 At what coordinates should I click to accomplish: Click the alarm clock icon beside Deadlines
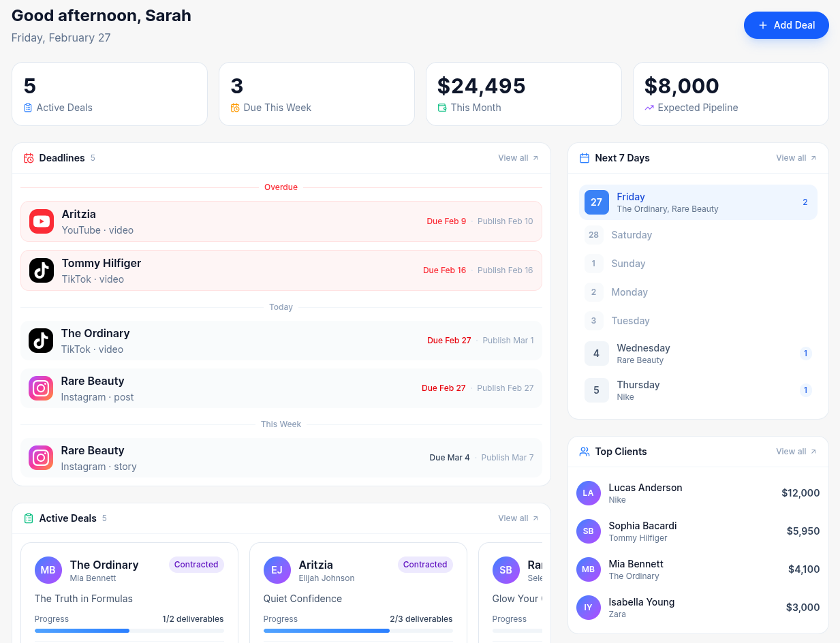[x=28, y=157]
